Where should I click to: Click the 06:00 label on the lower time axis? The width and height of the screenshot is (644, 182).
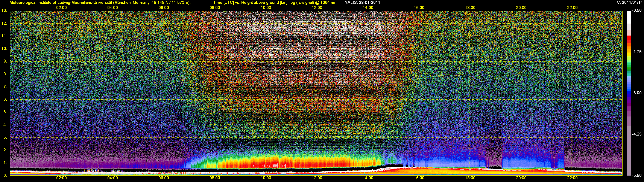coord(164,178)
